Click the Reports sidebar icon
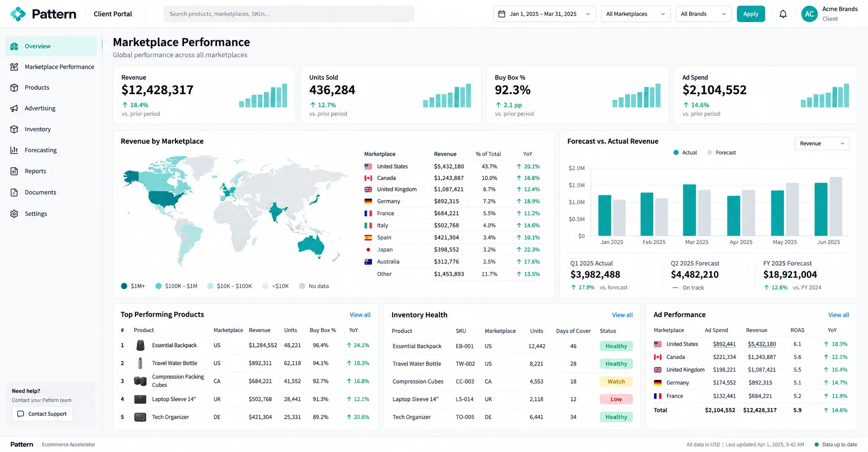Viewport: 868px width, 452px height. (x=14, y=171)
